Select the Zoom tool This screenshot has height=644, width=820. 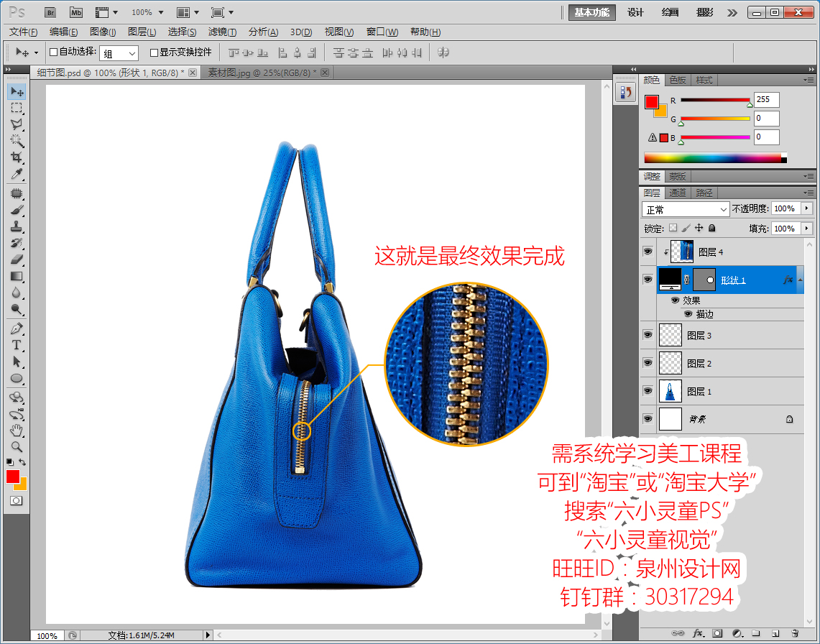click(17, 447)
